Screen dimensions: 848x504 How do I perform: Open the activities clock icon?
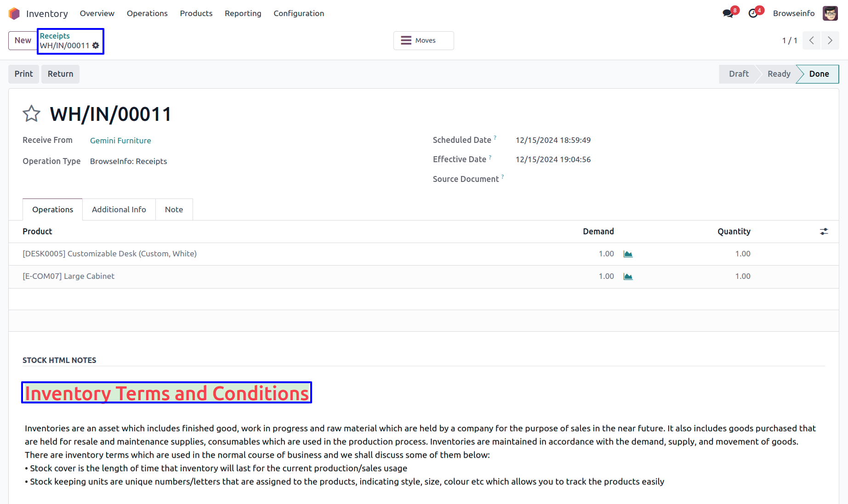coord(753,13)
